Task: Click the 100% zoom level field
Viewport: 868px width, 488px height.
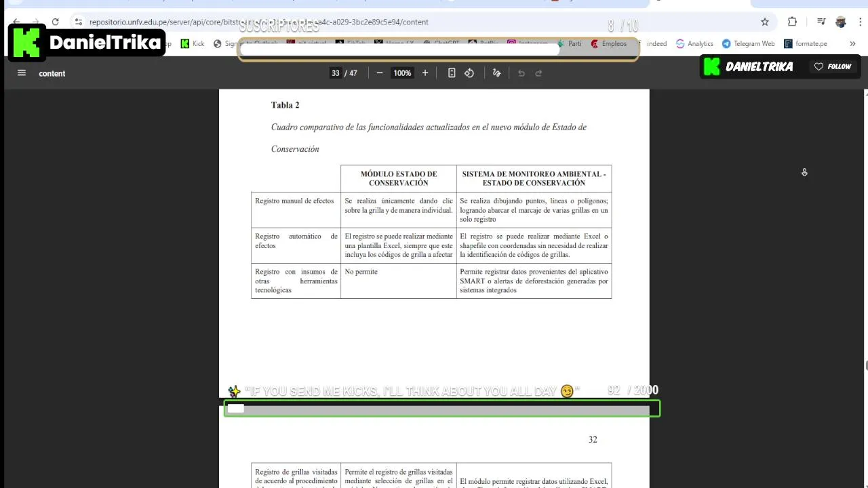Action: tap(402, 73)
